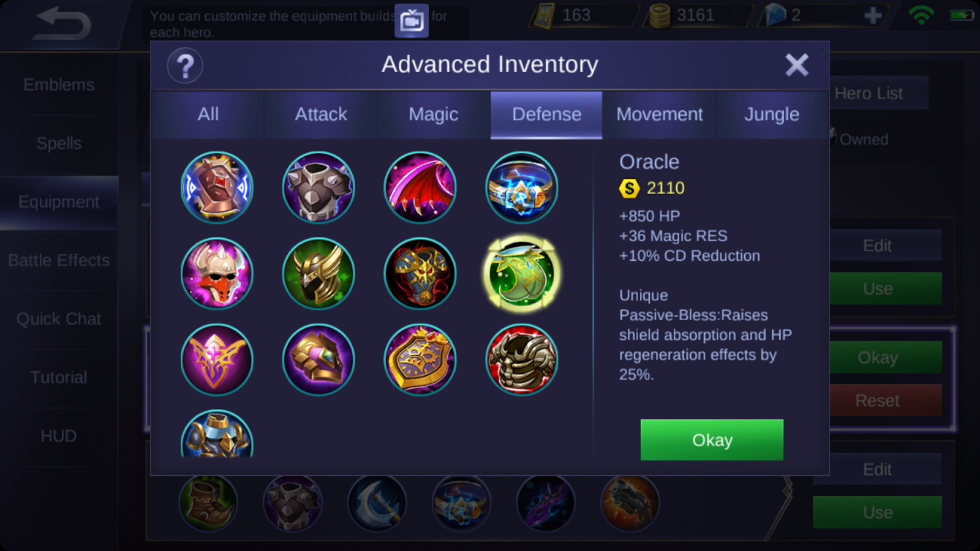The width and height of the screenshot is (980, 551).
Task: Open the Movement tab
Action: point(660,114)
